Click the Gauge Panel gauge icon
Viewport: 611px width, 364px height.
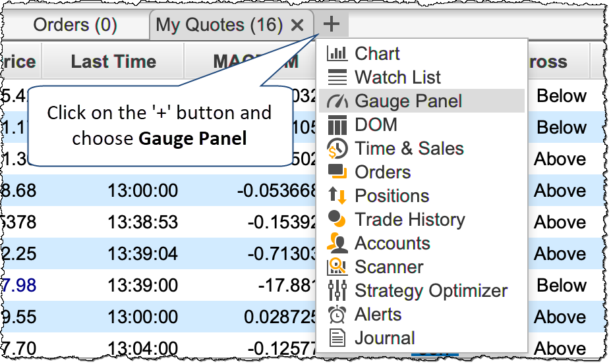coord(337,101)
